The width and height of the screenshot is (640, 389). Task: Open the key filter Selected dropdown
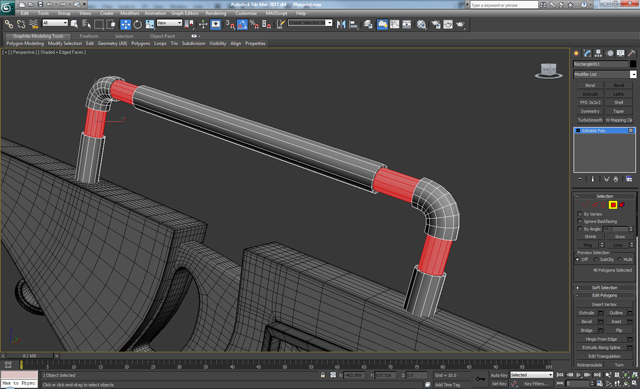(x=531, y=375)
